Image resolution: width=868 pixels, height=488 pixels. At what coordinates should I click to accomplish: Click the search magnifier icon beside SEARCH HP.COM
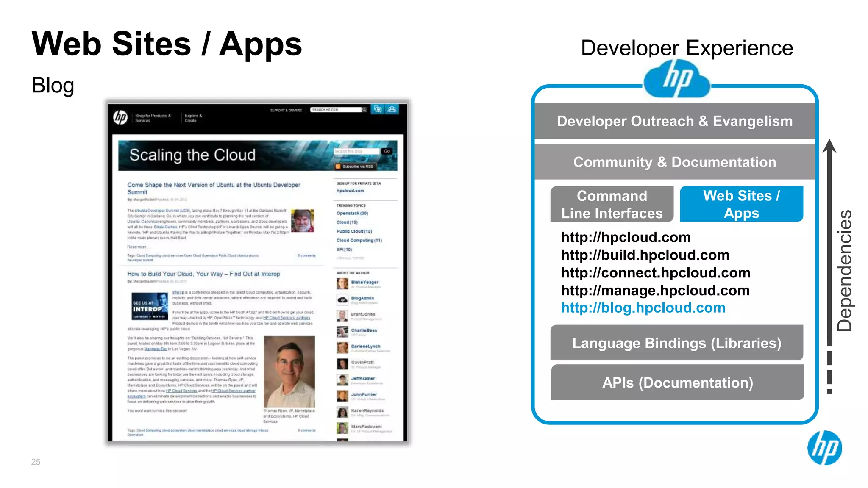tap(364, 110)
